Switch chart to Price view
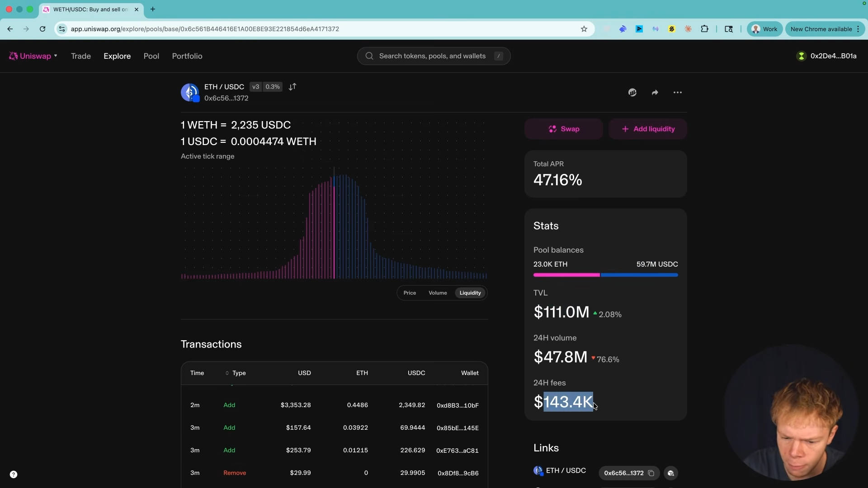This screenshot has height=488, width=868. 410,293
